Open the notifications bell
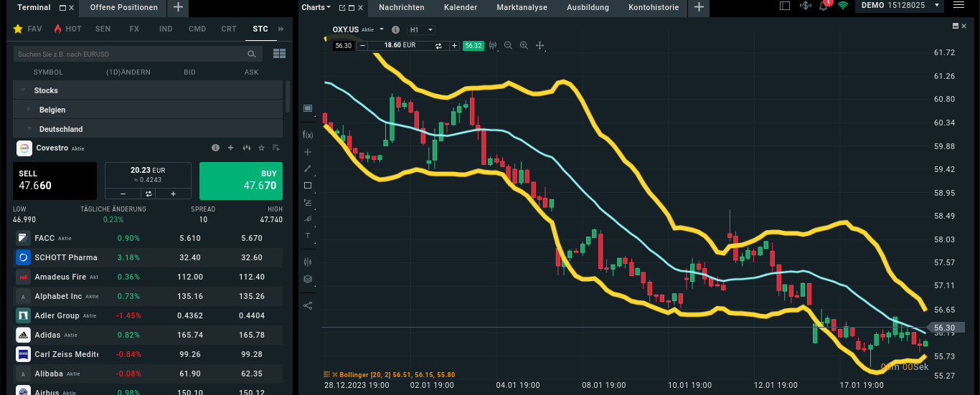This screenshot has height=395, width=980. coord(824,5)
